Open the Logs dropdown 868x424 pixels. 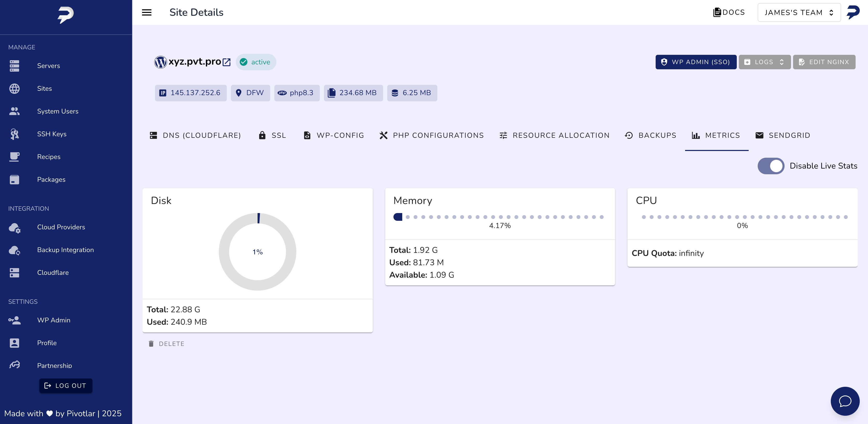(764, 62)
